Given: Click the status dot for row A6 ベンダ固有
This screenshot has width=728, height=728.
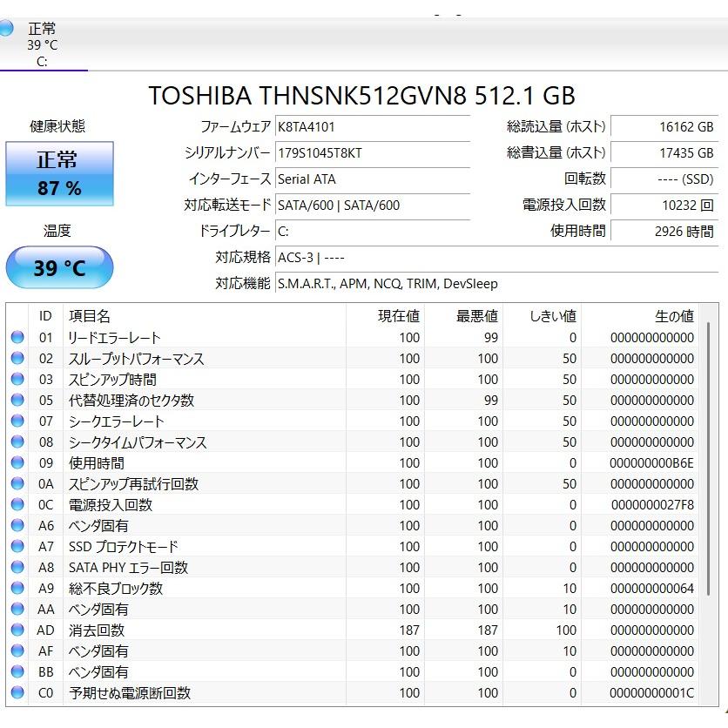Looking at the screenshot, I should pyautogui.click(x=17, y=525).
